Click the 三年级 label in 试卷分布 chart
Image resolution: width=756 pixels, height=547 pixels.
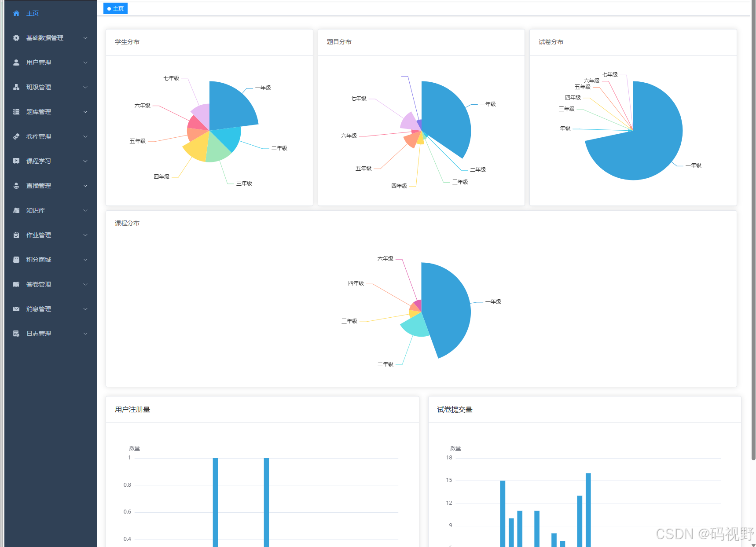566,109
